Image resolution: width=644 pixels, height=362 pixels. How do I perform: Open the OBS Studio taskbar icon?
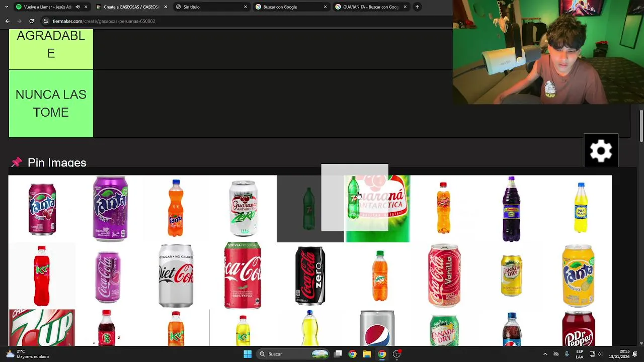point(397,354)
